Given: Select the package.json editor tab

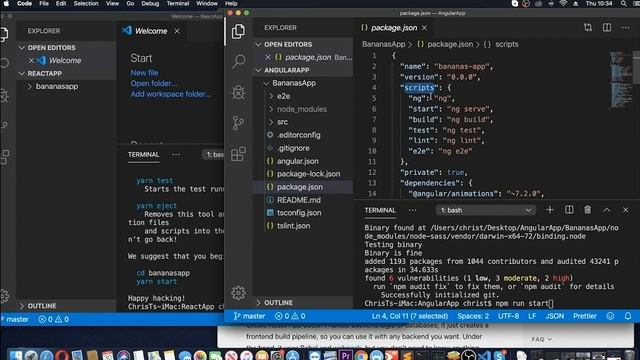Looking at the screenshot, I should (394, 28).
